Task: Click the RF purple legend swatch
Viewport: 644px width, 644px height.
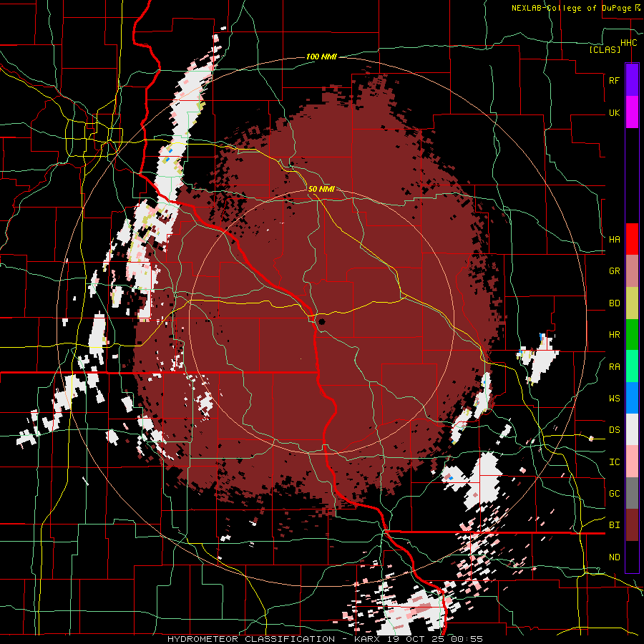Action: 632,80
